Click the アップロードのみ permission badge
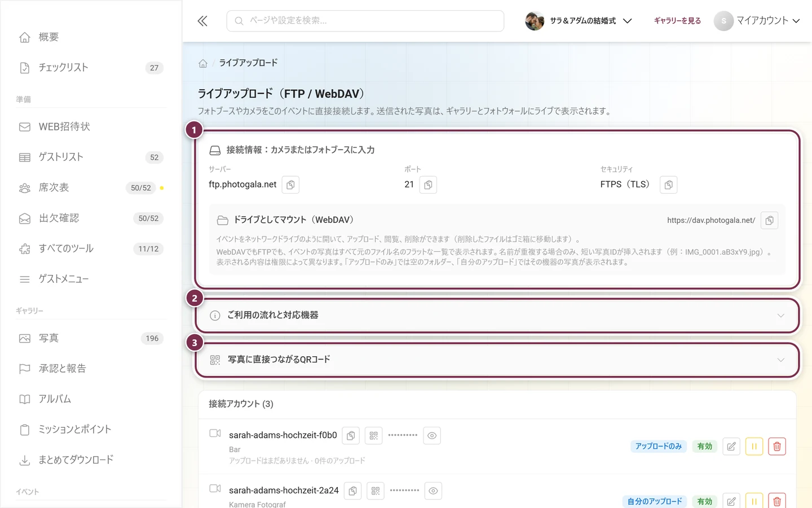The height and width of the screenshot is (508, 812). pos(659,446)
